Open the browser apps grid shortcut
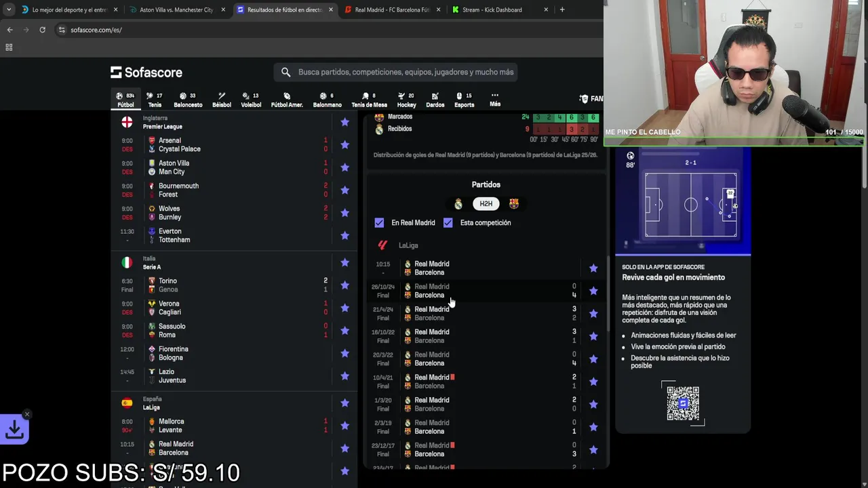The height and width of the screenshot is (488, 868). (9, 47)
